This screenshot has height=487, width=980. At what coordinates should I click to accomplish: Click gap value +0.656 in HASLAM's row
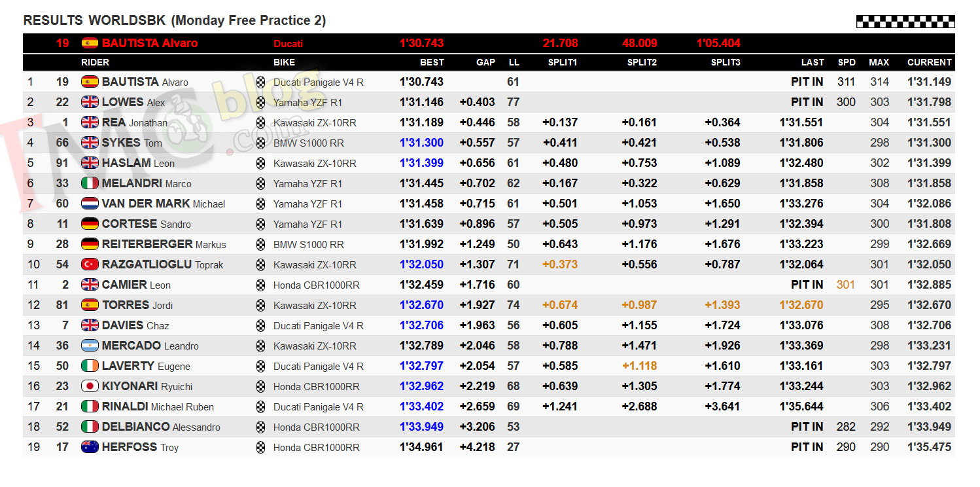[478, 163]
